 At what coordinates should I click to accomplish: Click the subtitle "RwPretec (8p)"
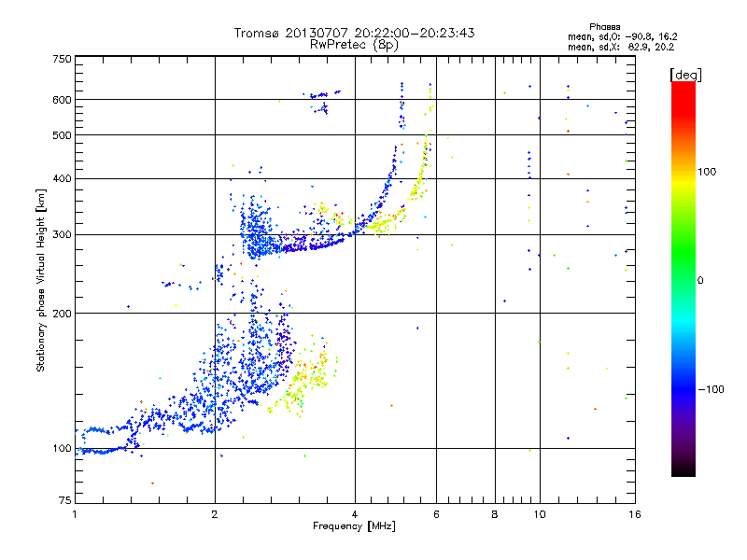(354, 45)
